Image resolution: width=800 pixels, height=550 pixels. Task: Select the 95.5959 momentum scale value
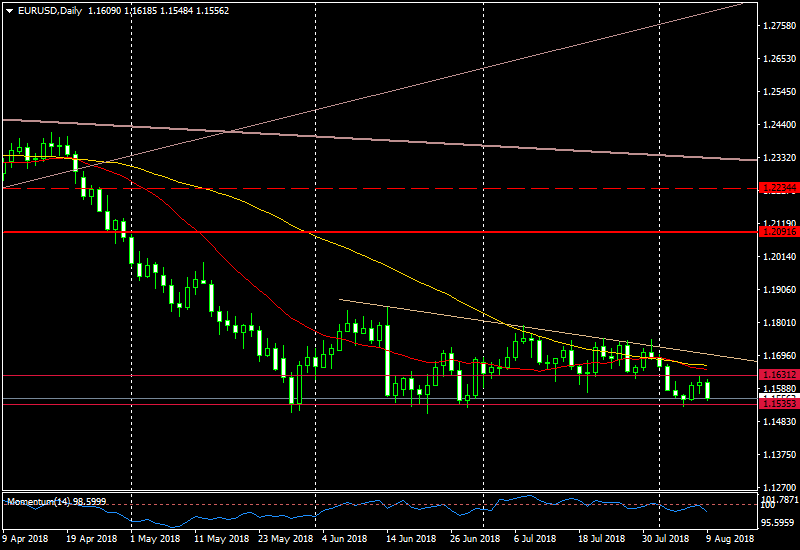click(779, 522)
